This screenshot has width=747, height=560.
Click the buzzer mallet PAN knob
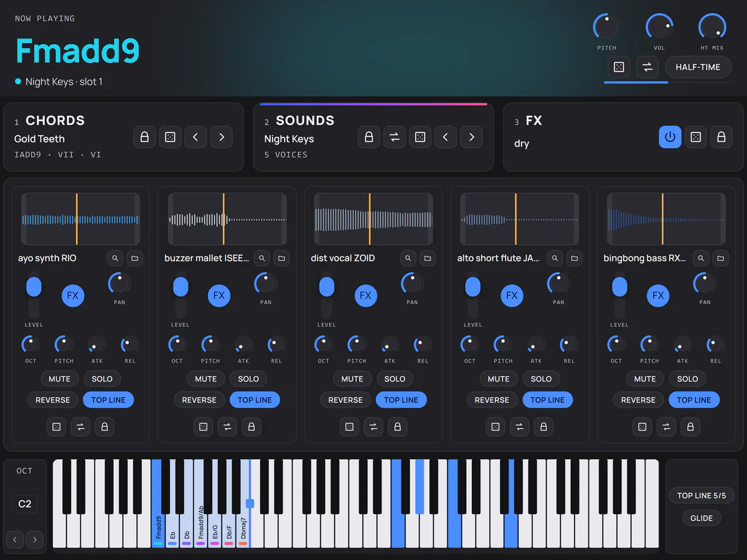click(266, 284)
